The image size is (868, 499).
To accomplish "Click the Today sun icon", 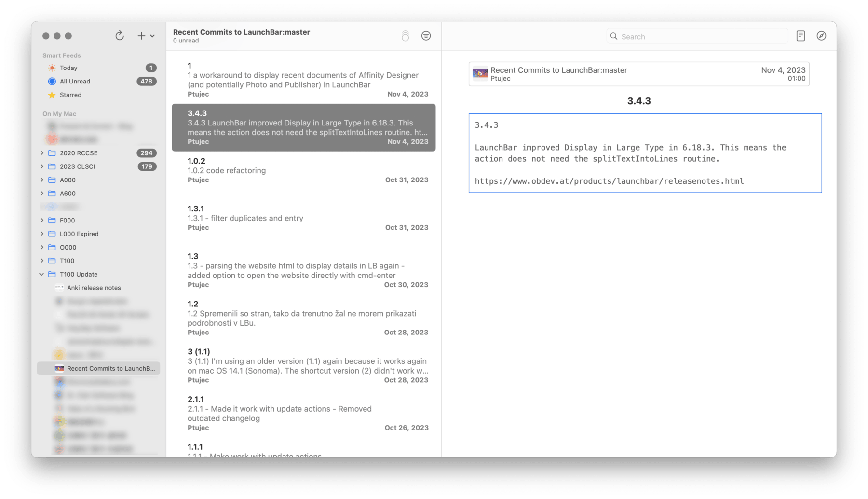I will [x=52, y=68].
